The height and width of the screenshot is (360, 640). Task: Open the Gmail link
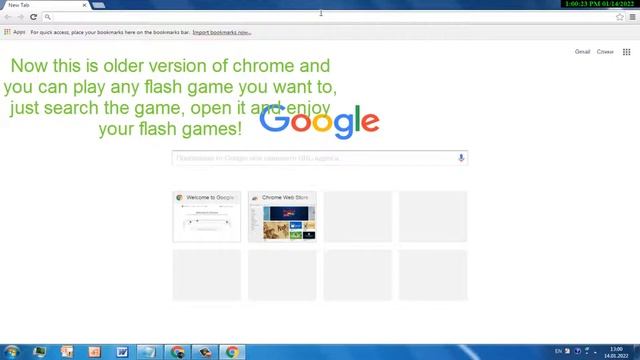click(582, 52)
